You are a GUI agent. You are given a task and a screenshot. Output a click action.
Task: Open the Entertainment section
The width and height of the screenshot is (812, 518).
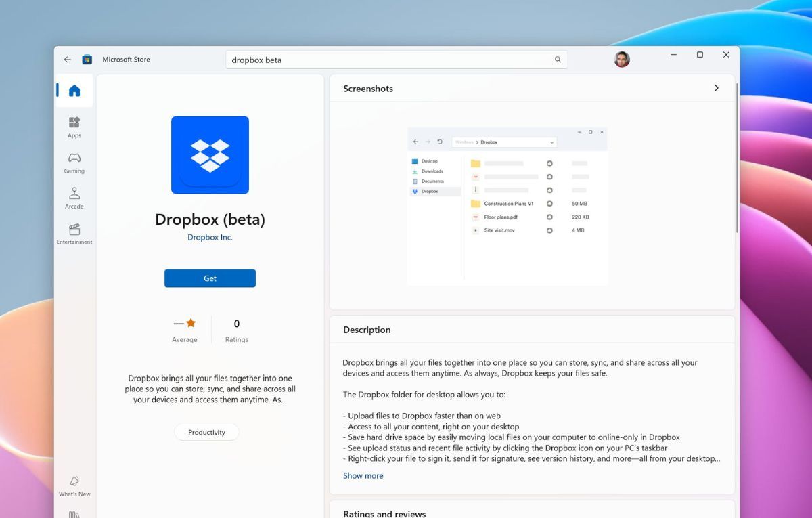(74, 233)
